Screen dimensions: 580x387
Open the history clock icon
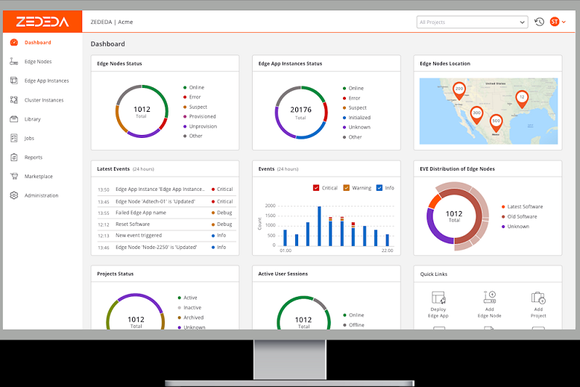coord(539,22)
